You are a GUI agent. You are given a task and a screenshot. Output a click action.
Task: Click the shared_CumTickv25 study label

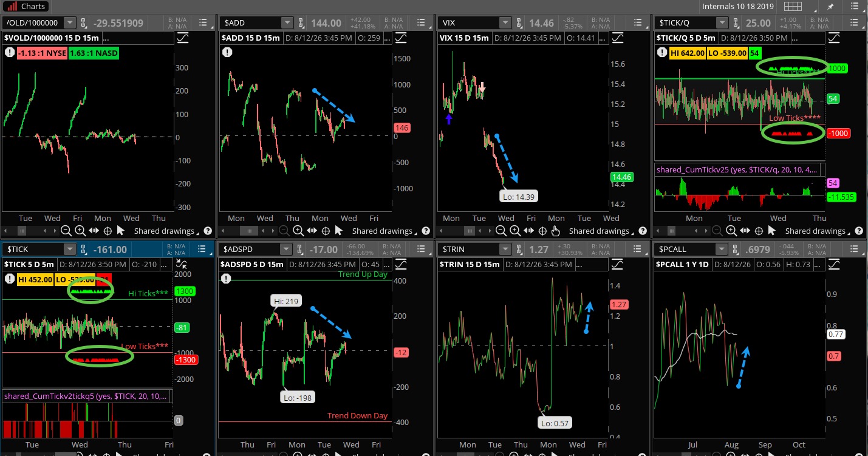(737, 170)
